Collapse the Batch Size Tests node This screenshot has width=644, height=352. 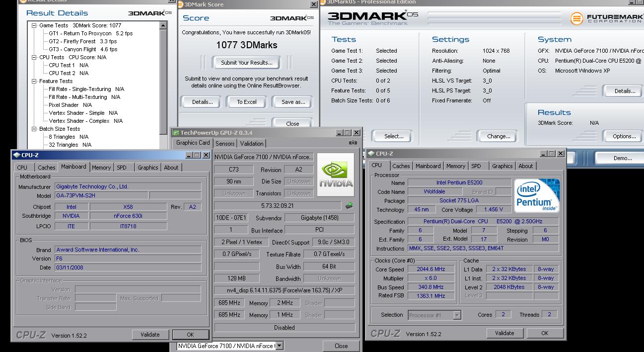click(34, 129)
